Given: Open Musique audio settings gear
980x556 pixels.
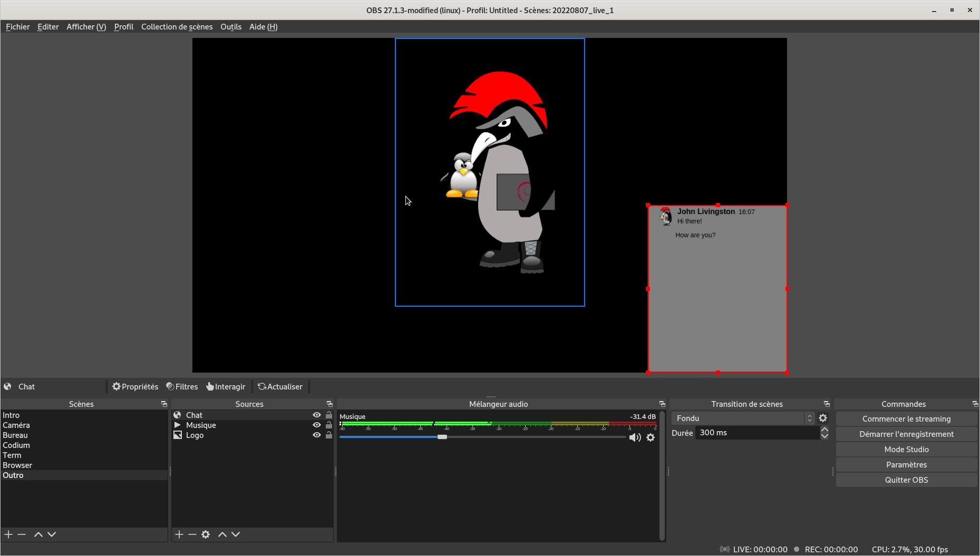Looking at the screenshot, I should point(651,437).
